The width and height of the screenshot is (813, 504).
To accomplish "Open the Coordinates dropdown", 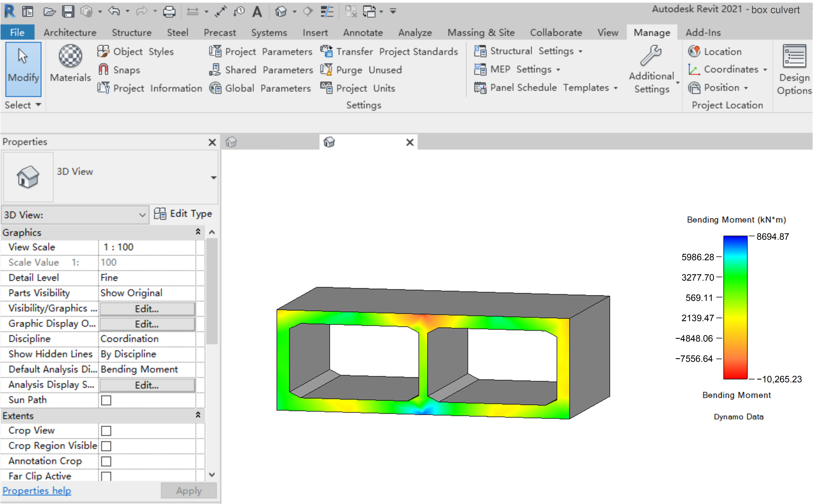I will pos(765,70).
